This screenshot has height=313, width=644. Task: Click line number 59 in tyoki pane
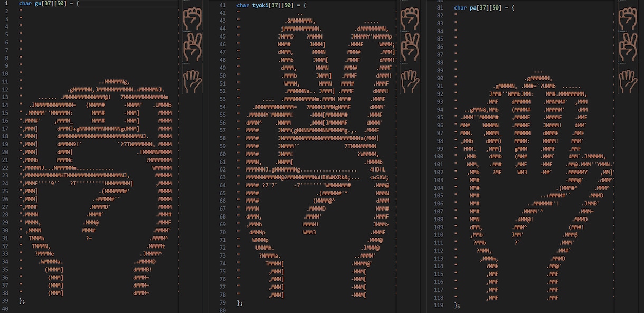(222, 146)
